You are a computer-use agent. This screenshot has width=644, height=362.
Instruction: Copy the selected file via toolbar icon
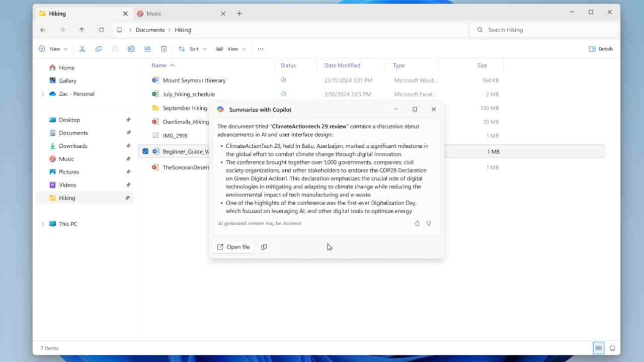click(x=99, y=49)
